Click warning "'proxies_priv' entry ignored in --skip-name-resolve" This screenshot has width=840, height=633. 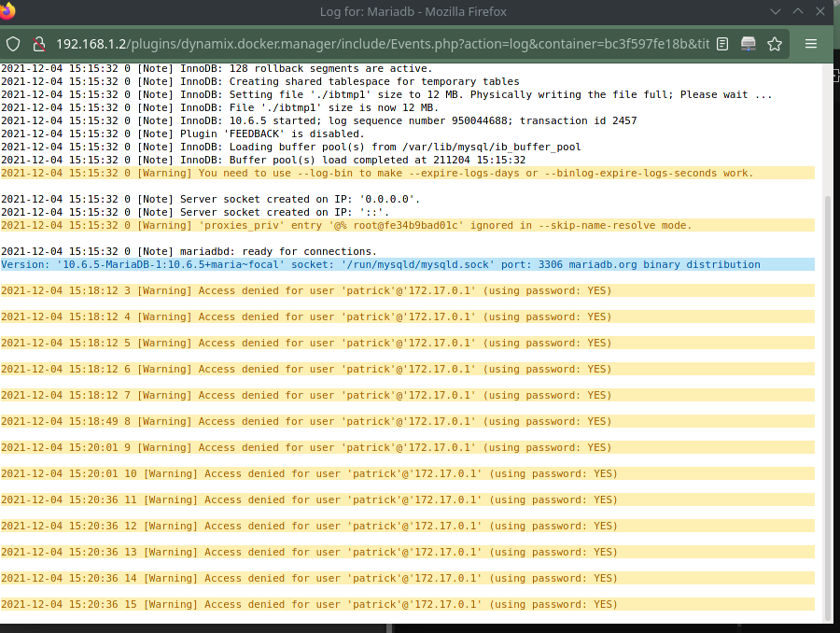pyautogui.click(x=407, y=225)
